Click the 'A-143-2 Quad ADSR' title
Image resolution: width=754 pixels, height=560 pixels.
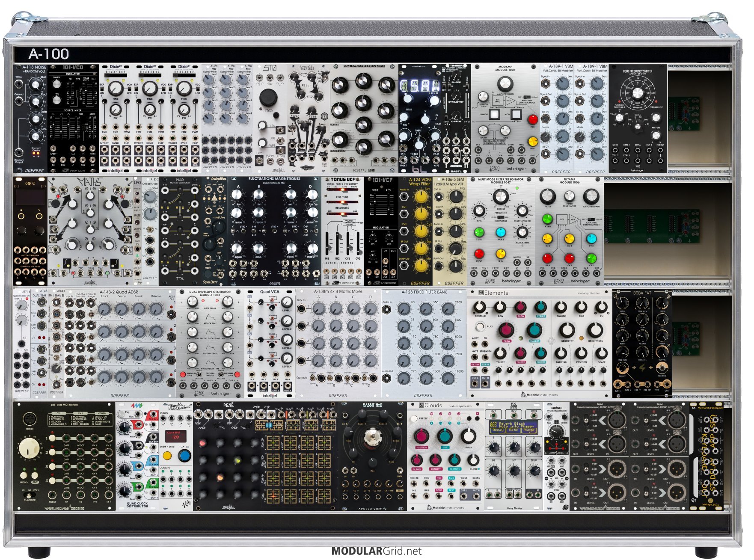click(x=119, y=292)
